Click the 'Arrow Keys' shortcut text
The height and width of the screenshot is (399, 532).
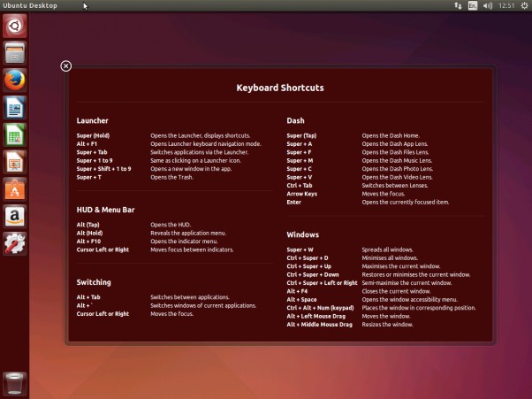tap(302, 194)
